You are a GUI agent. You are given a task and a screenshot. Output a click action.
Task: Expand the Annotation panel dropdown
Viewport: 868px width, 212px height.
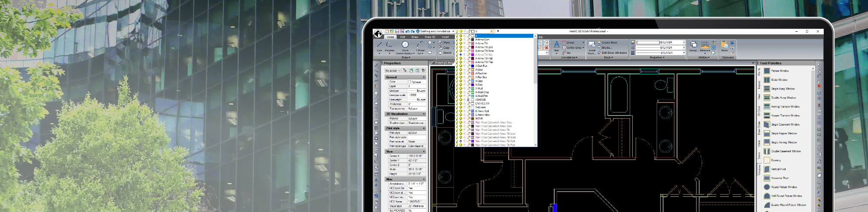pyautogui.click(x=569, y=57)
